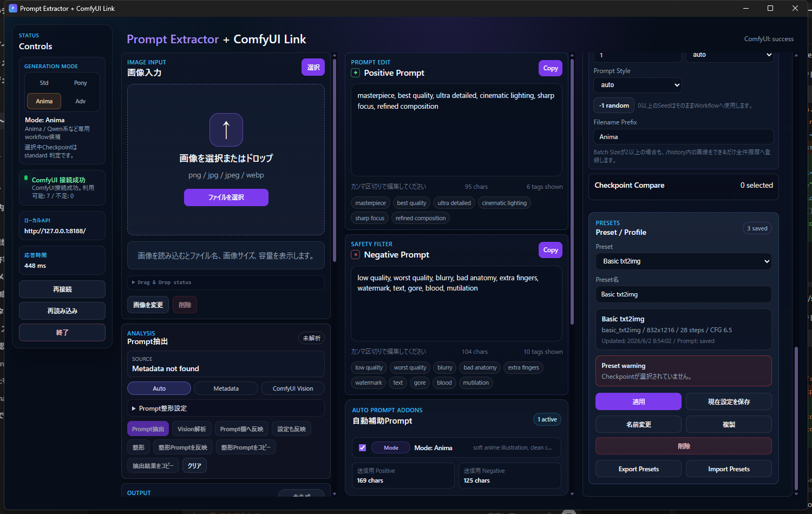The image size is (812, 514).
Task: Click 抽出結果をコピー button
Action: pos(153,466)
